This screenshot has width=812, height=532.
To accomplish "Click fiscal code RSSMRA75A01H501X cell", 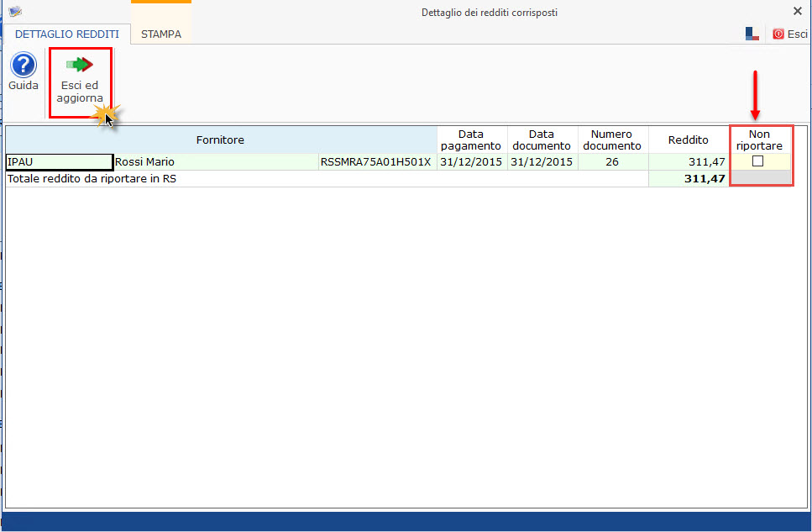I will 375,162.
